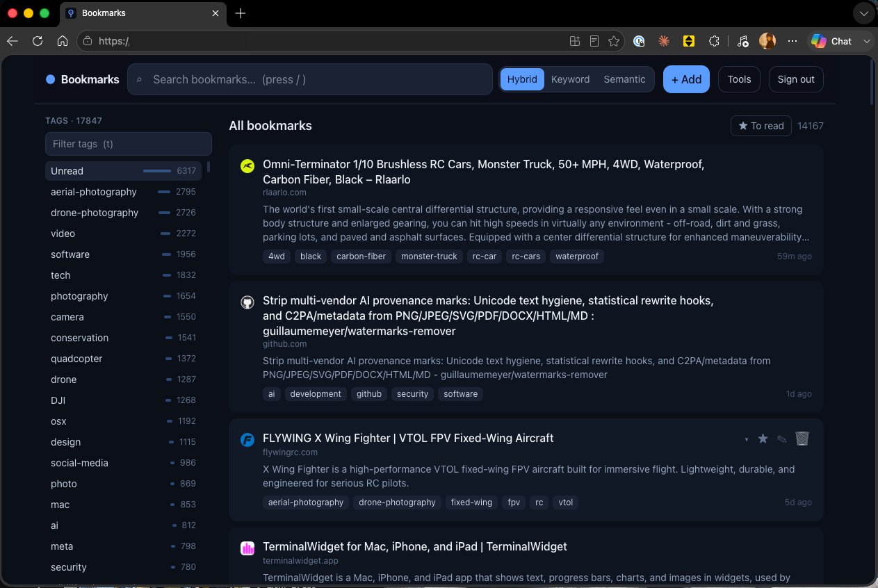The image size is (878, 588).
Task: Switch search mode to Semantic
Action: tap(624, 79)
